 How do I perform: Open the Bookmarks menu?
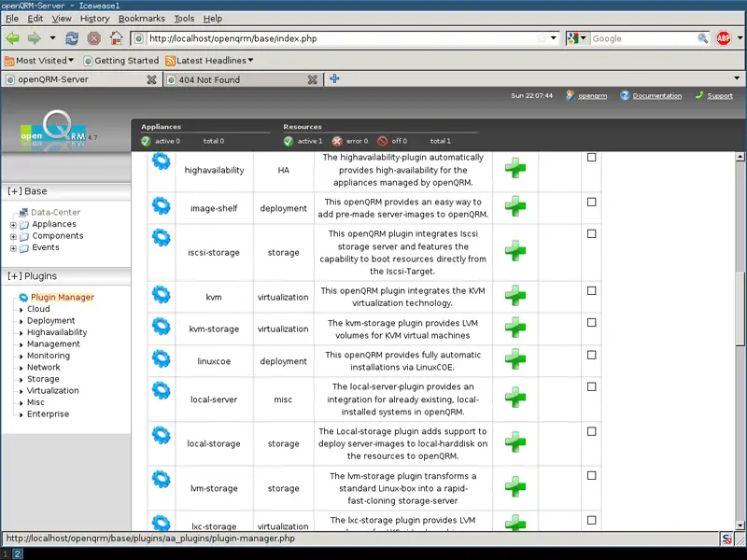(x=142, y=19)
